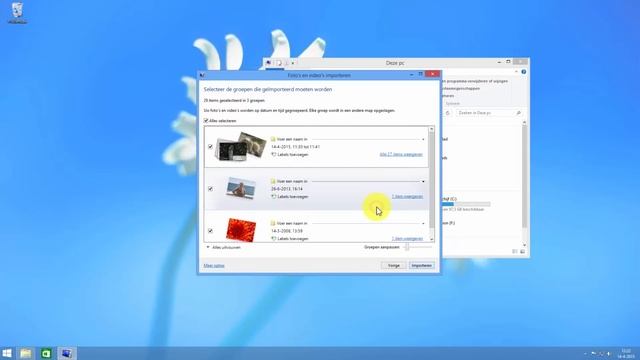
Task: Open the green app icon on taskbar
Action: coord(46,353)
